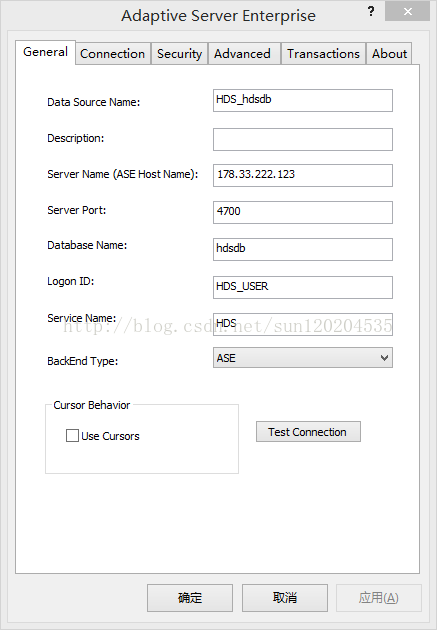Click into the Data Source Name field
The image size is (437, 630).
303,100
